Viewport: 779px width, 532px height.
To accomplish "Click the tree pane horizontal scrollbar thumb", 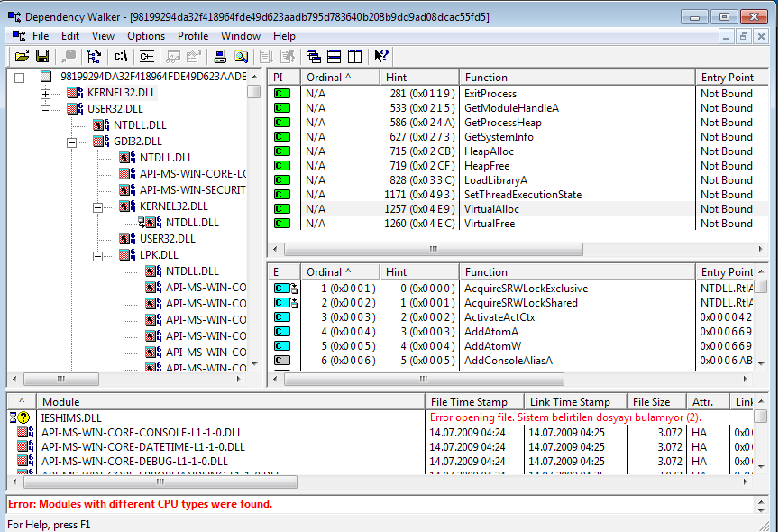I will [61, 379].
